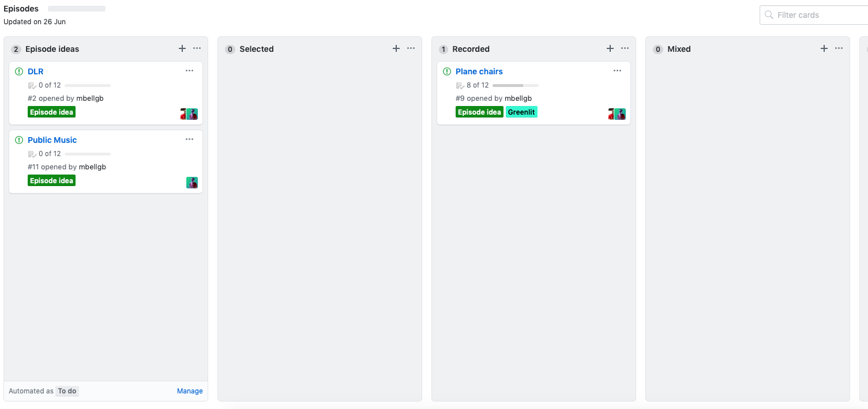Open the DLR card
Screen dimensions: 868x409
point(35,71)
